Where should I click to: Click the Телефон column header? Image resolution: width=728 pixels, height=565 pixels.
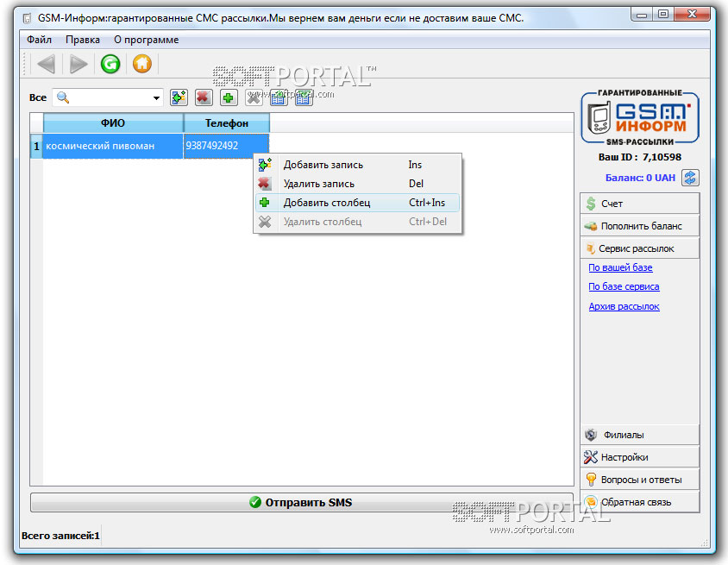click(x=227, y=123)
